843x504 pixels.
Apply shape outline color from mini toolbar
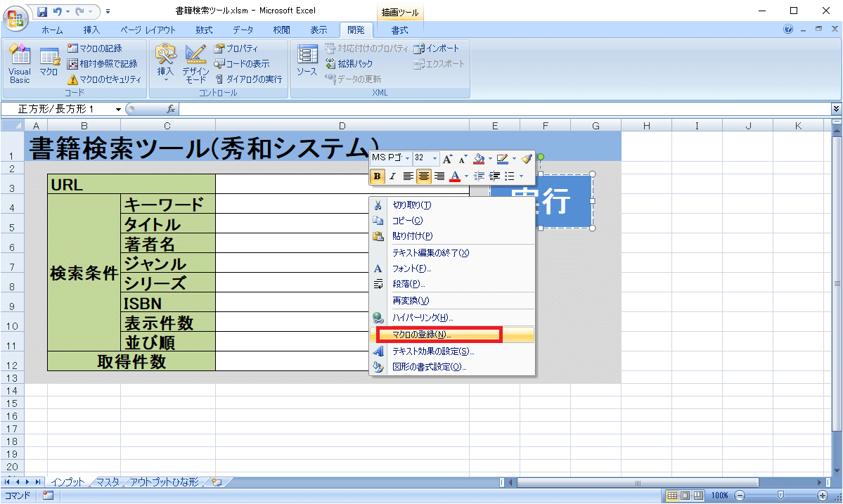point(503,158)
